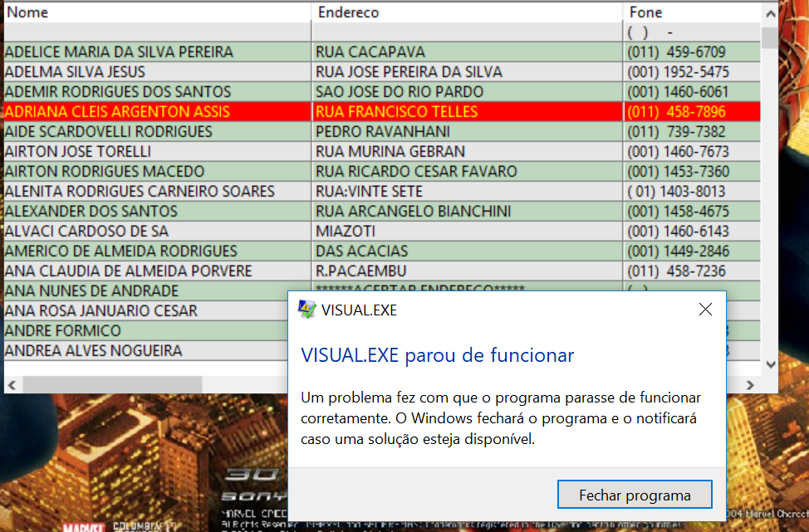The width and height of the screenshot is (809, 532).
Task: Click phone (001) 1952-5475
Action: [678, 71]
